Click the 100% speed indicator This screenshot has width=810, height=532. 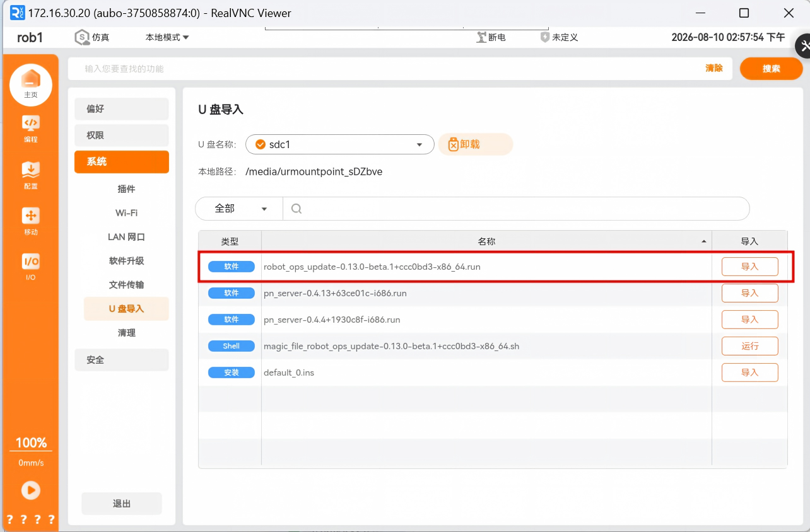[x=31, y=442]
